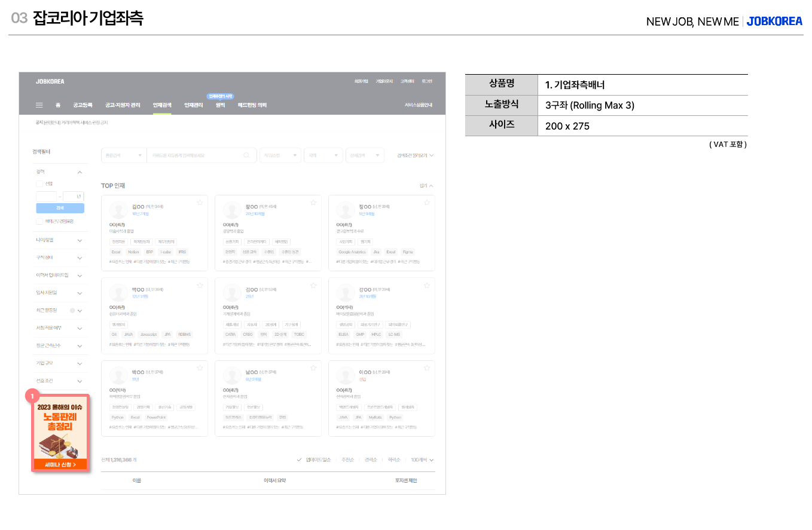
Task: Check the 신입 checkbox under 경력
Action: [39, 184]
